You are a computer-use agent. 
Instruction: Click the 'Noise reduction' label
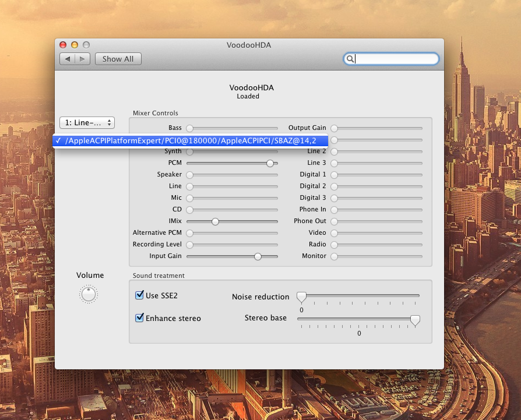pyautogui.click(x=260, y=297)
